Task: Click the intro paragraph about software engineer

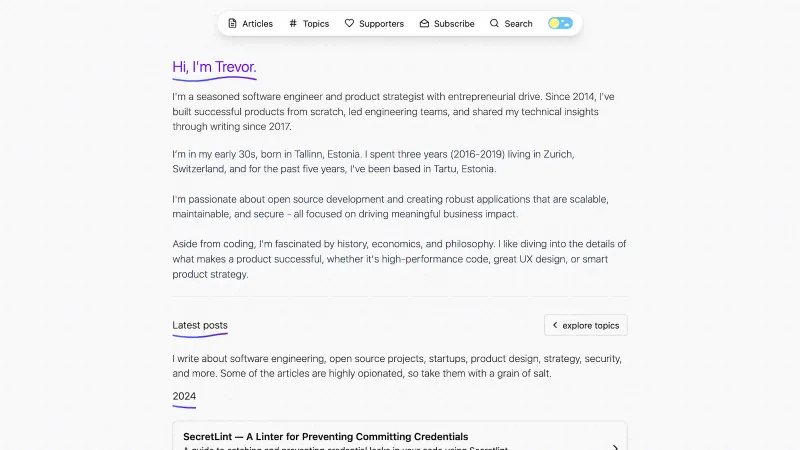Action: pos(392,112)
